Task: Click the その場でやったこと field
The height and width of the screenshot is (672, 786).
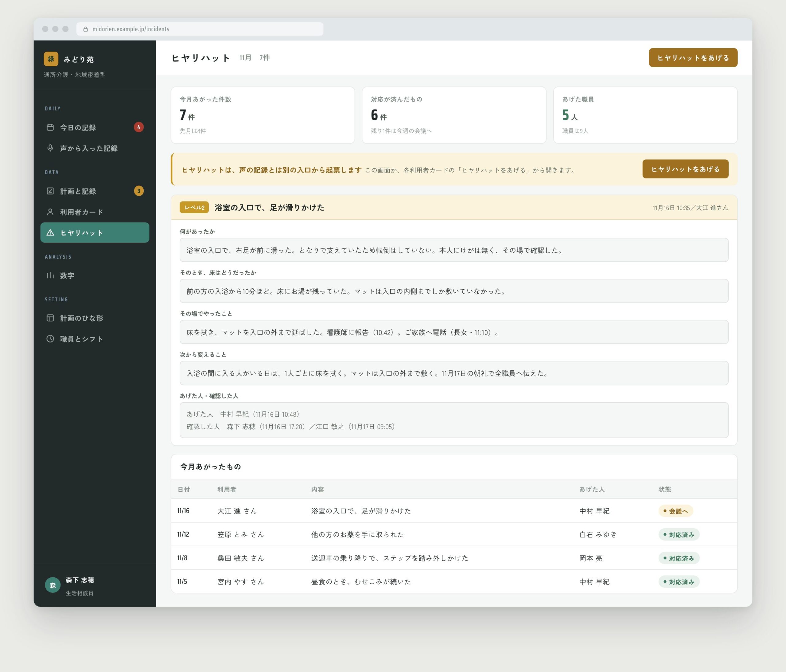Action: click(454, 332)
